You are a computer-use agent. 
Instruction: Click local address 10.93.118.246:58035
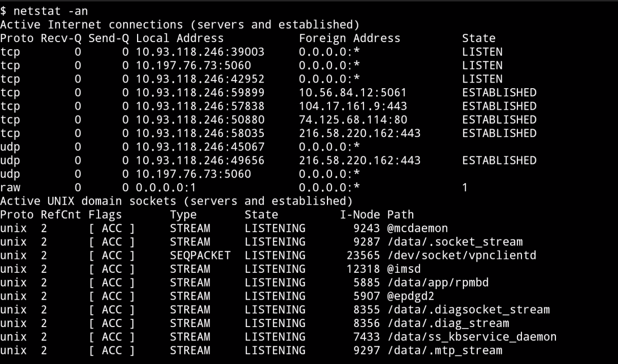pos(200,133)
